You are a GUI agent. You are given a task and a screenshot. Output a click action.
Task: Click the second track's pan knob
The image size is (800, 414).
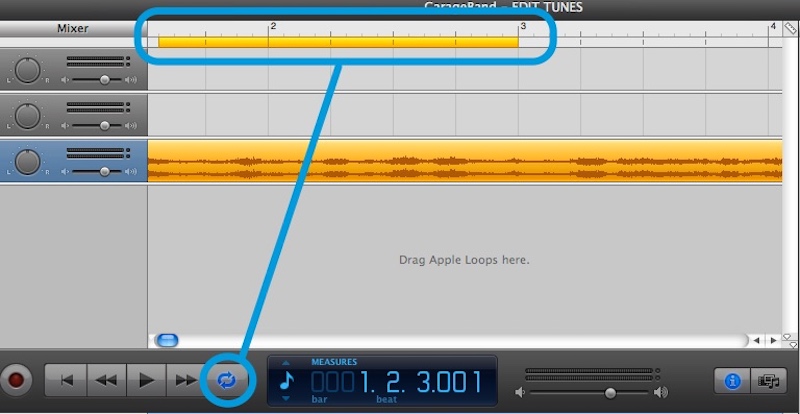tap(28, 116)
